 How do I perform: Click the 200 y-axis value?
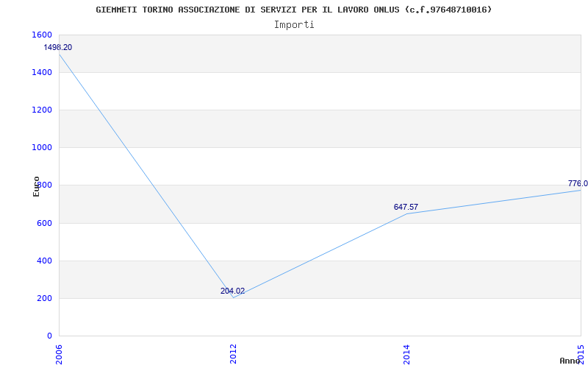(45, 298)
